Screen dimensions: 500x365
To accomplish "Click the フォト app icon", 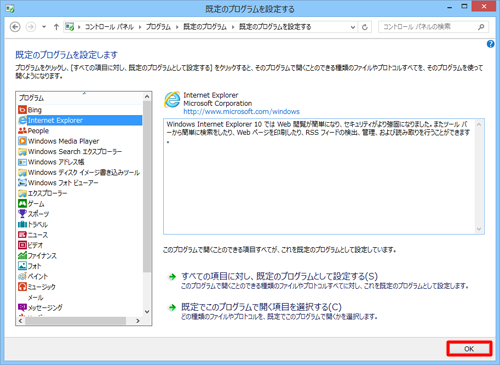I will coord(22,266).
